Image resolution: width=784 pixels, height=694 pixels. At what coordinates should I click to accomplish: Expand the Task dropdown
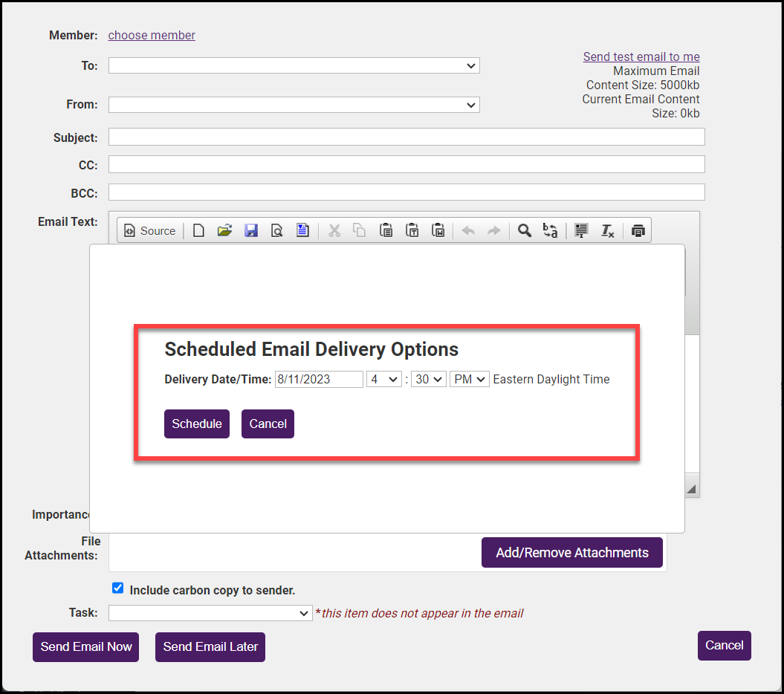click(x=210, y=613)
